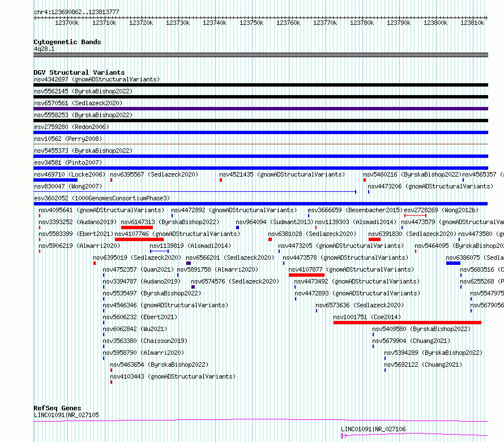Click the red nsv4107877 variant bar
This screenshot has width=504, height=442.
(306, 275)
